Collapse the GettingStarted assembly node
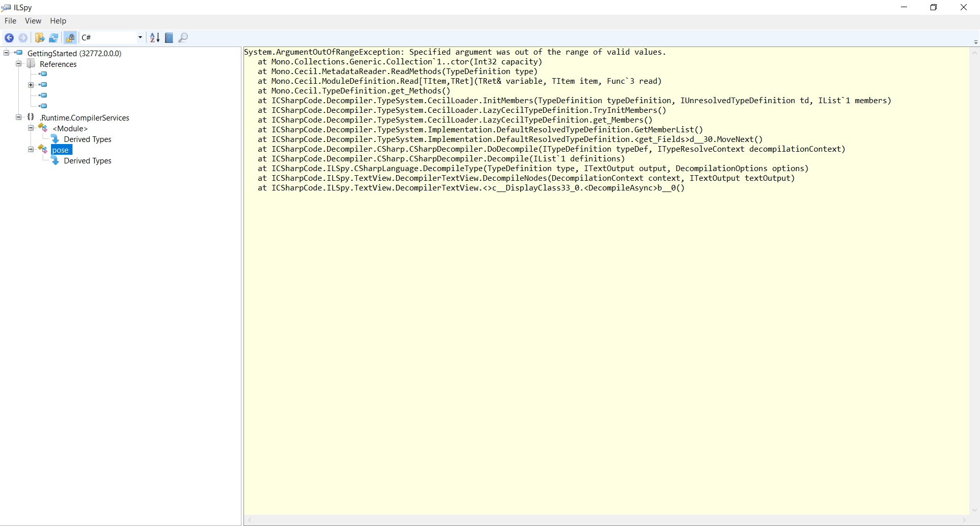 click(x=6, y=53)
